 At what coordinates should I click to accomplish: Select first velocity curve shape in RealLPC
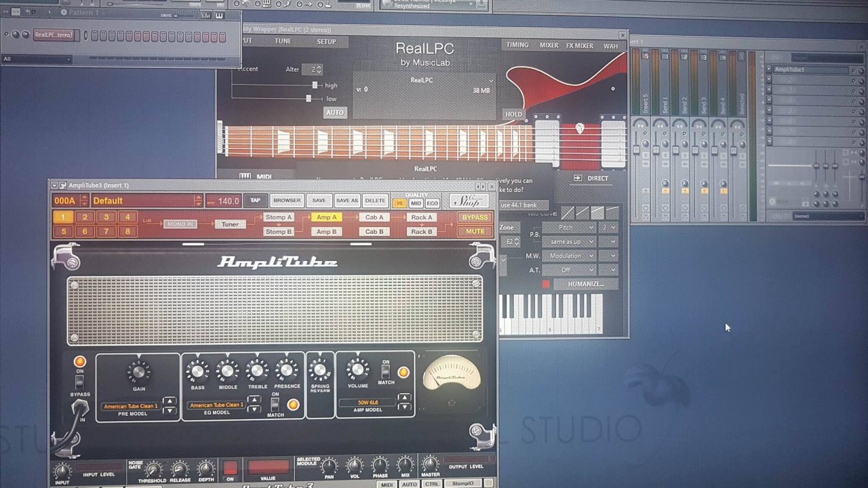coord(568,213)
